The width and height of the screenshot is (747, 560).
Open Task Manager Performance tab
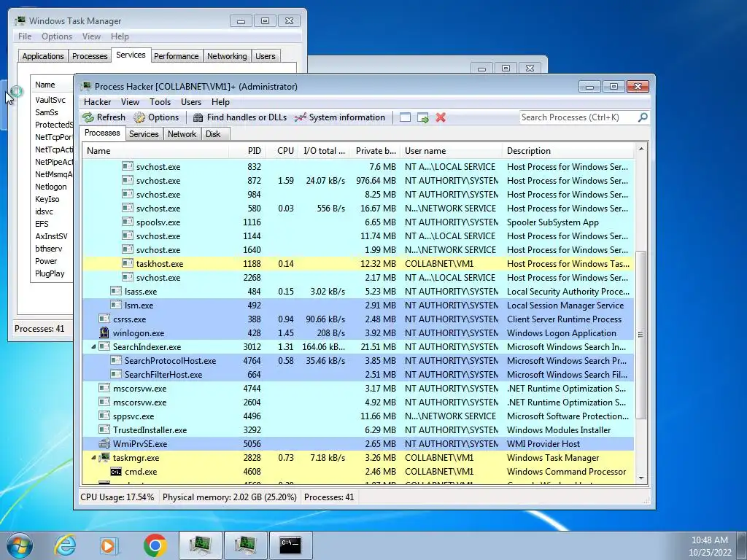tap(176, 56)
